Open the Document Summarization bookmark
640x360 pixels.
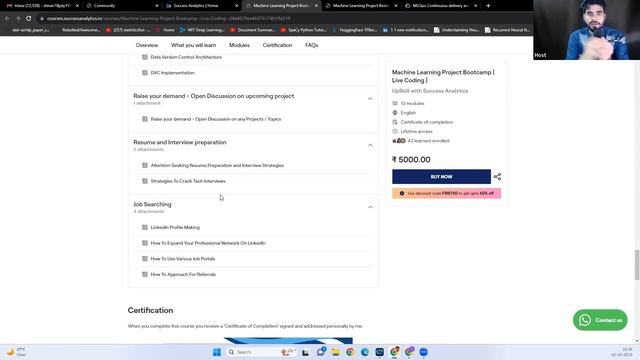253,30
